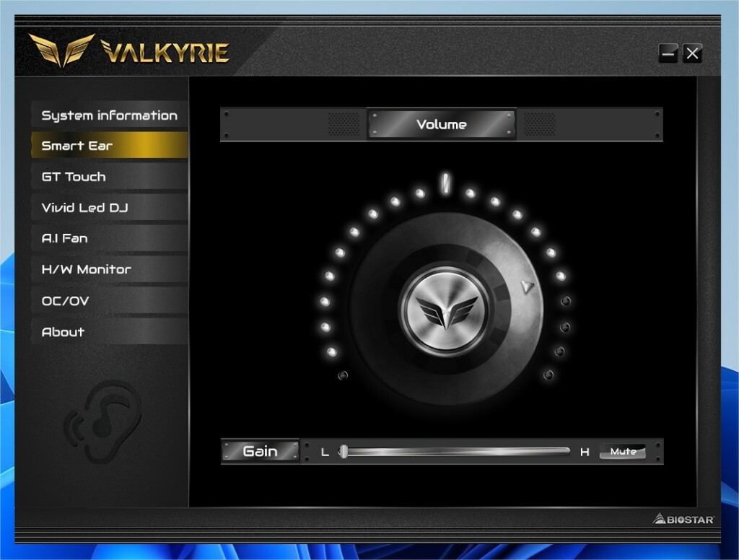
Task: Click the Volume header button
Action: coord(442,124)
